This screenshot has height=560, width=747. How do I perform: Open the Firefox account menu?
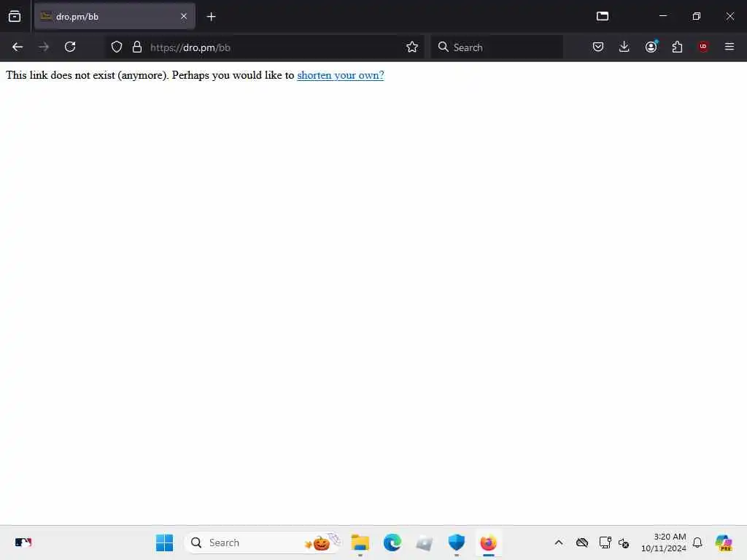[651, 47]
